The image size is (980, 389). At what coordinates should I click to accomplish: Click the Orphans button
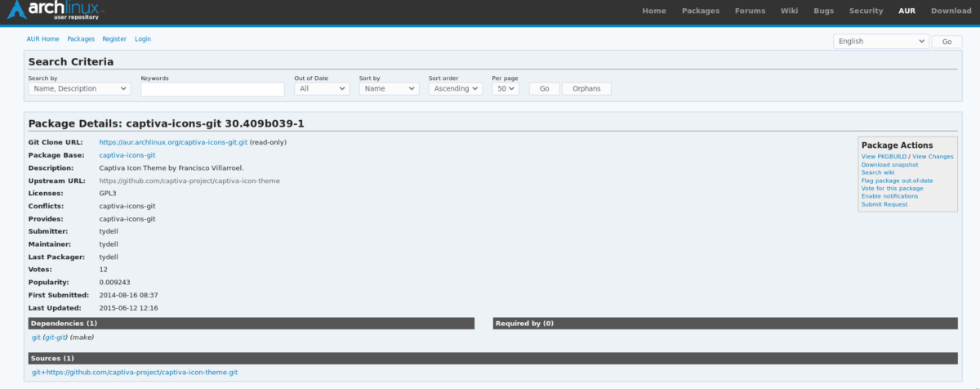click(x=586, y=88)
